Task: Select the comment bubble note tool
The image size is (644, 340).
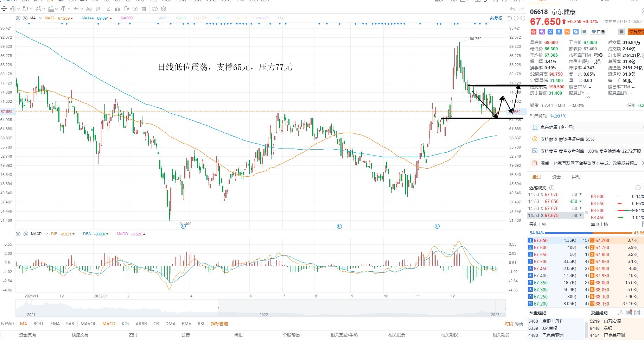Action: 98,9
